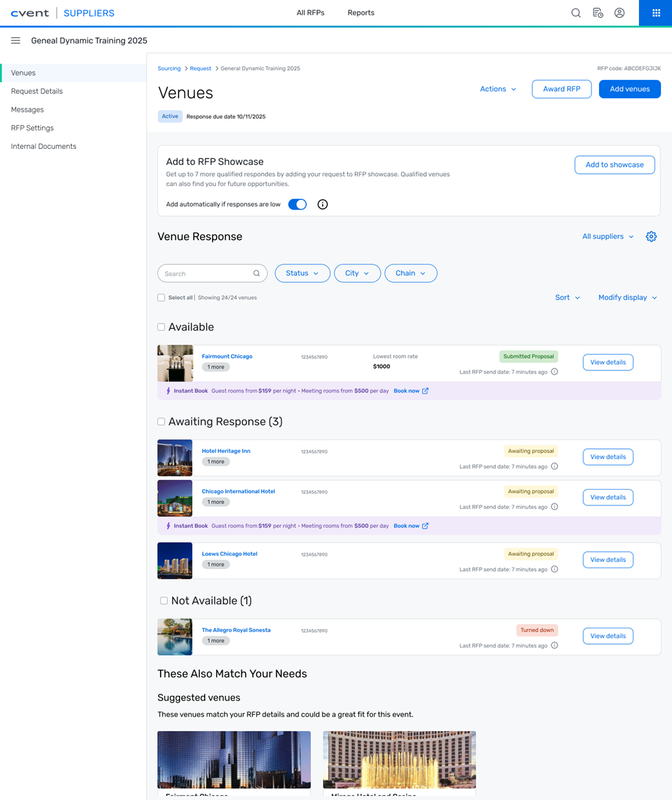This screenshot has height=800, width=672.
Task: Click the Chicago International Hotel thumbnail
Action: (175, 499)
